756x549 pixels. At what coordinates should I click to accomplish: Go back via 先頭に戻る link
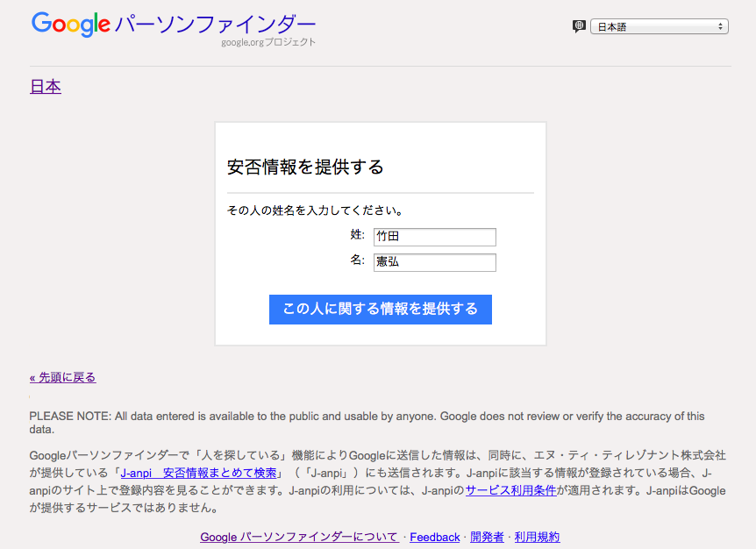point(62,377)
